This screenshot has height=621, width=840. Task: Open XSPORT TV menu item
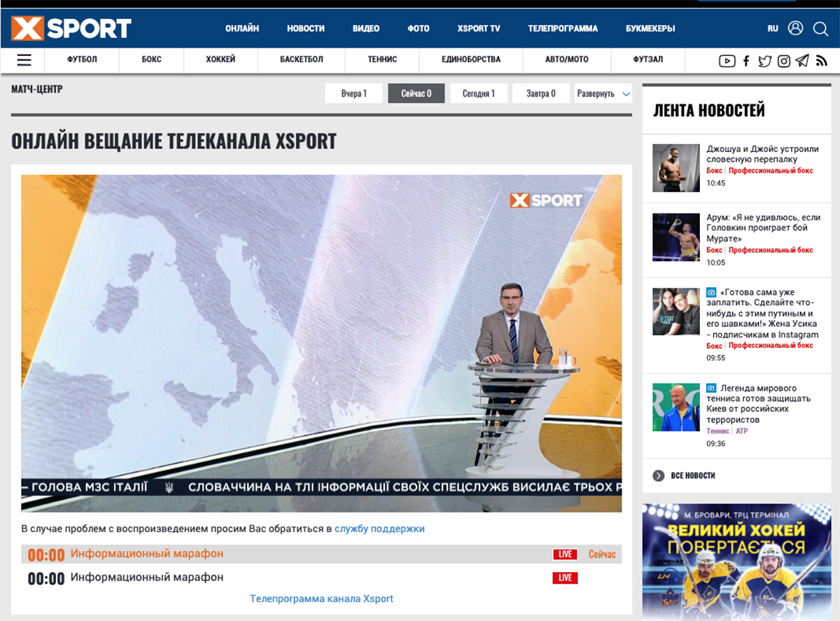coord(479,29)
